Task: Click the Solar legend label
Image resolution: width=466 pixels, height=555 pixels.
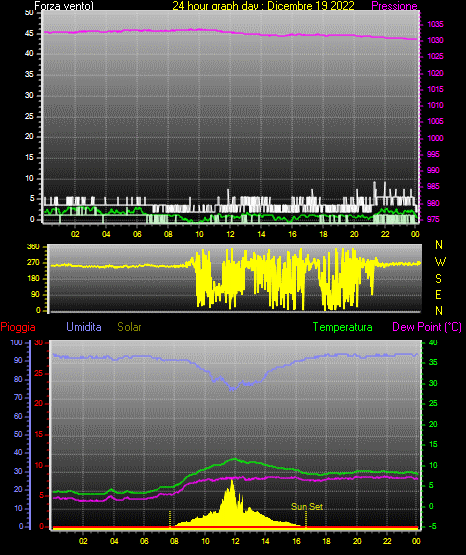Action: pos(129,327)
